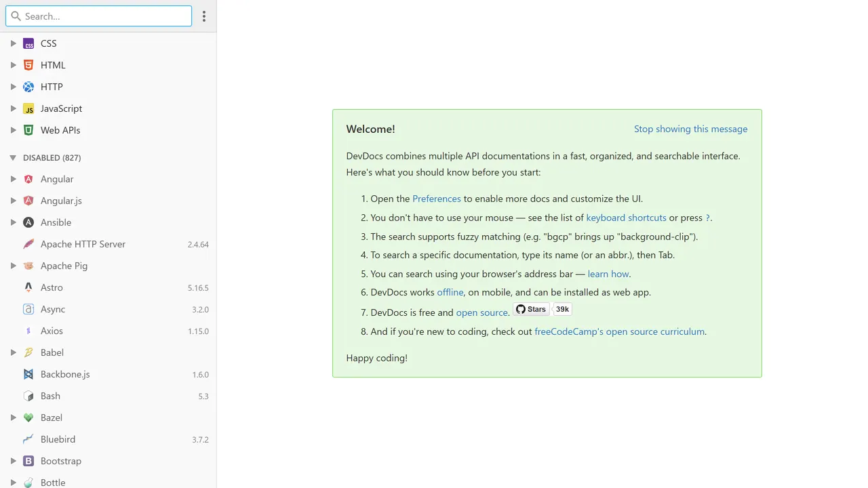Collapse the DISABLED (827) section
Viewport: 868px width, 488px height.
(x=13, y=157)
